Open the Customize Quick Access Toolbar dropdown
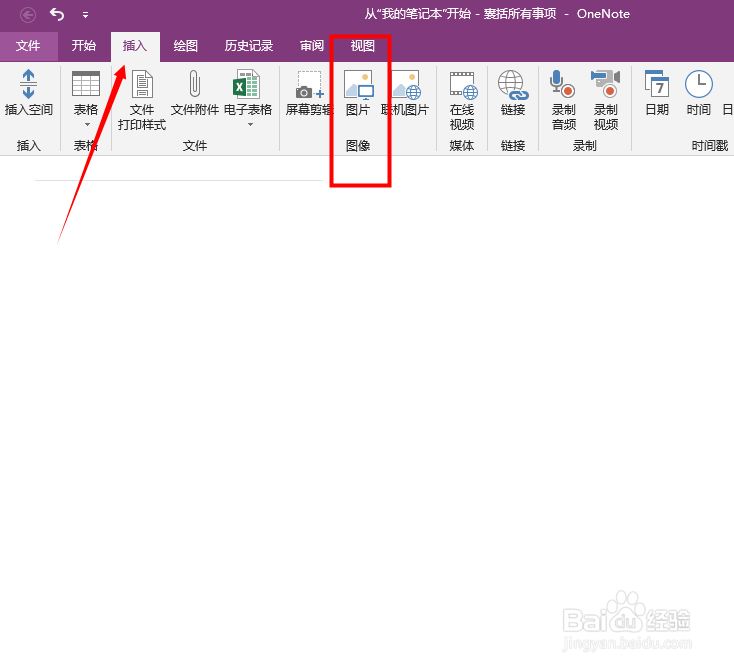Screen dimensions: 734x669 click(85, 15)
